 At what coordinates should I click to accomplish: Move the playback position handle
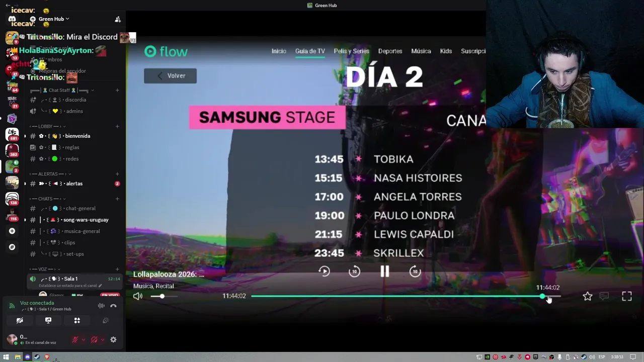point(543,296)
